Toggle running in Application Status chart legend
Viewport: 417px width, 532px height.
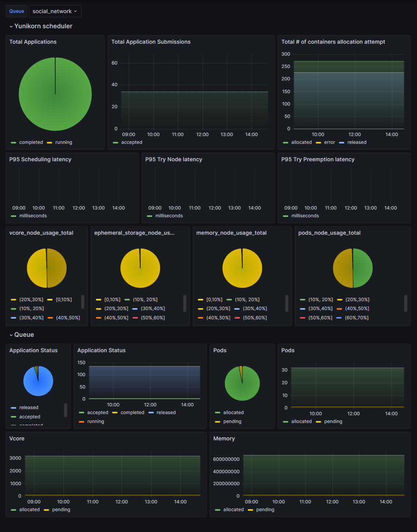[x=95, y=421]
